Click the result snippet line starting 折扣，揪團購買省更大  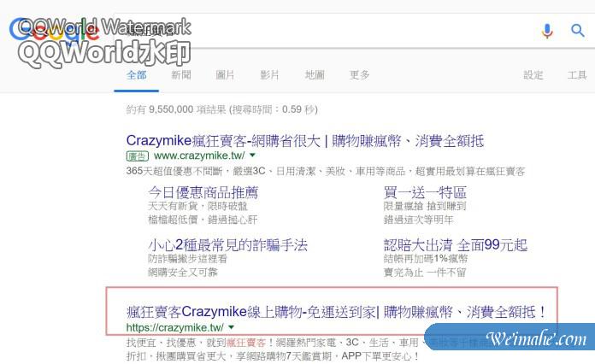click(x=272, y=356)
